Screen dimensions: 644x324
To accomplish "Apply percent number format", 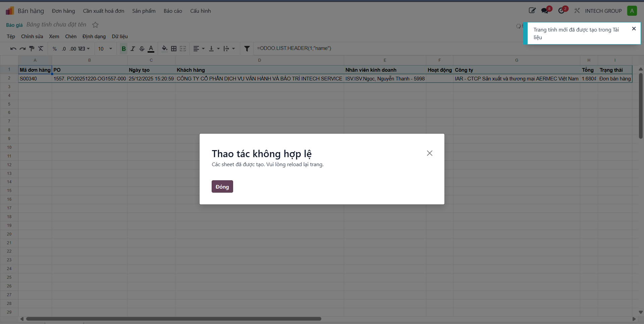I will [x=55, y=49].
